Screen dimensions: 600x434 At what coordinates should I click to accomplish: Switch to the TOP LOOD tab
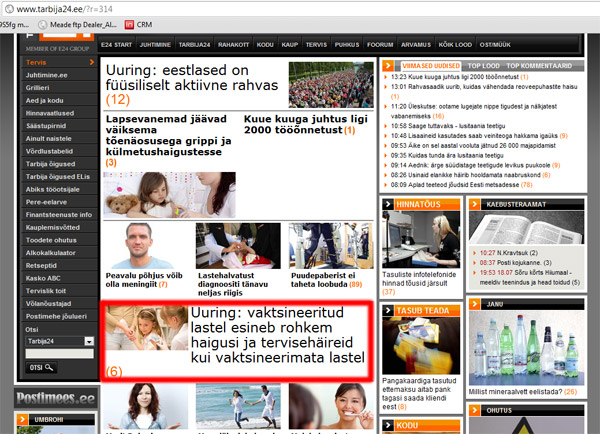pyautogui.click(x=484, y=65)
